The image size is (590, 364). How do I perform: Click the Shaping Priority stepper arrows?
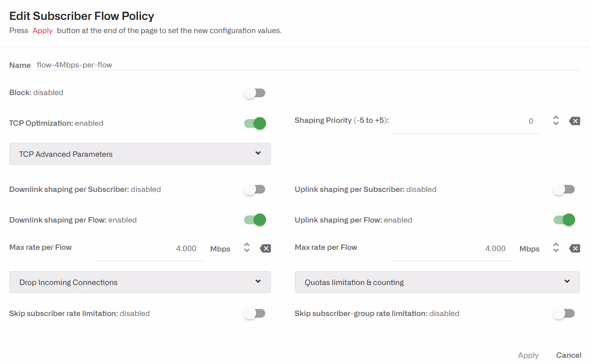click(556, 121)
